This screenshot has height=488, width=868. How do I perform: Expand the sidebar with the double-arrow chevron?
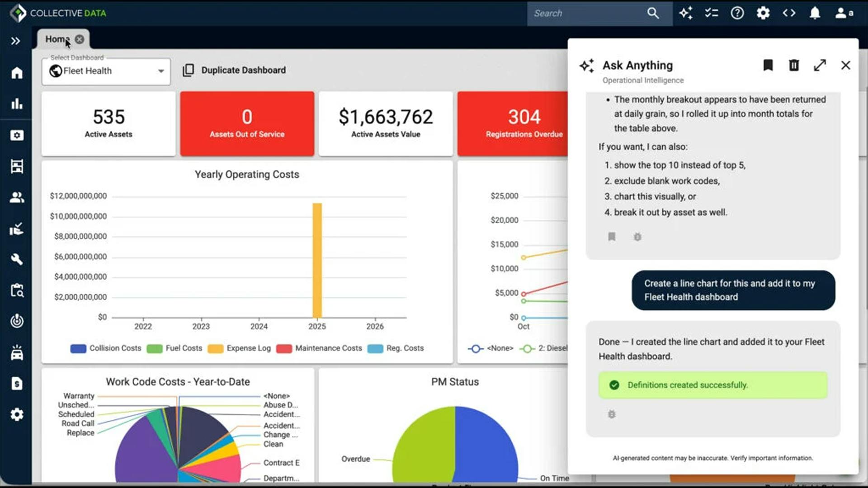point(15,41)
